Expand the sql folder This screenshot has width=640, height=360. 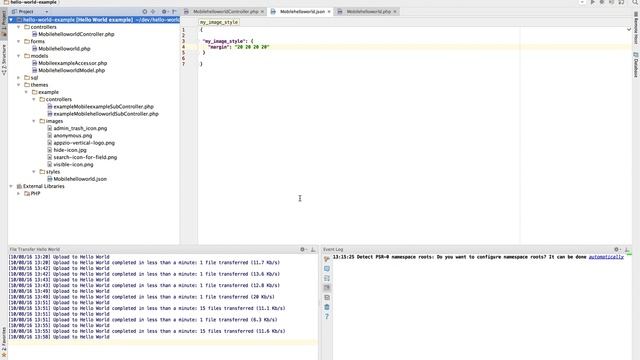[18, 78]
